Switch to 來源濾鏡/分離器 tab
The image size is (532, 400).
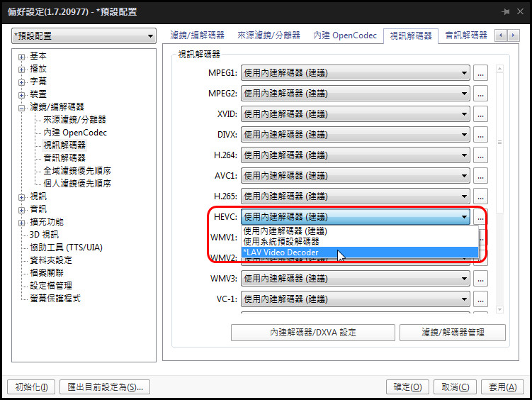(268, 35)
